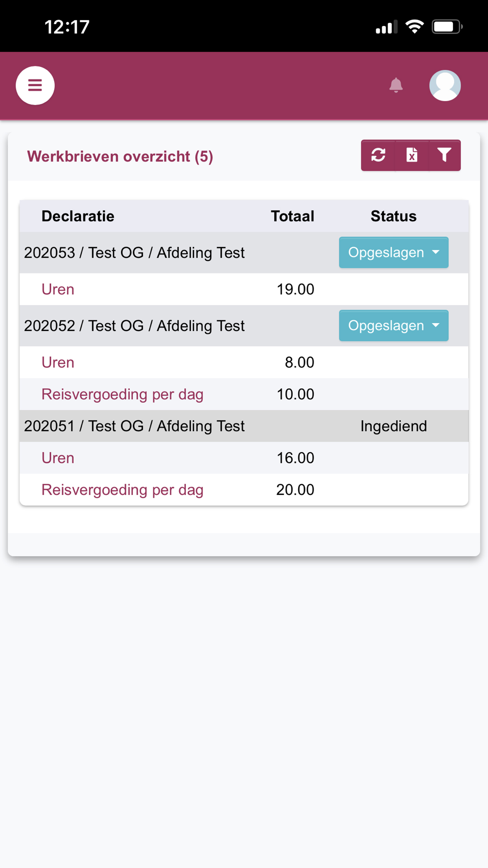Expand Opgeslagen dropdown for declaration 202053
488x868 pixels.
tap(393, 252)
